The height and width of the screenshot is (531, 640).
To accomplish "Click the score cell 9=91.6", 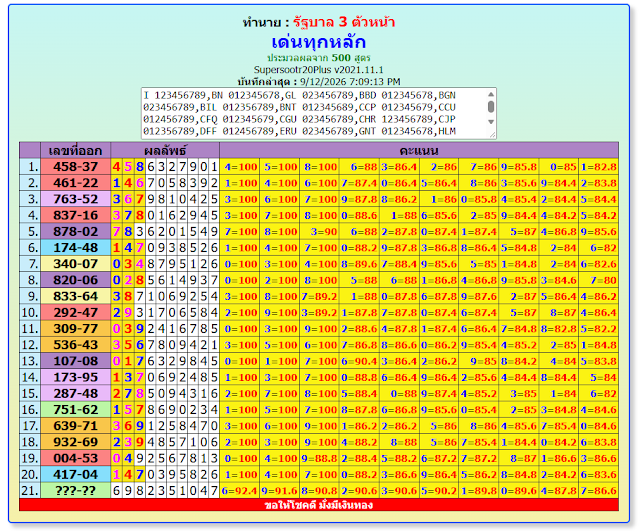I will pos(280,491).
